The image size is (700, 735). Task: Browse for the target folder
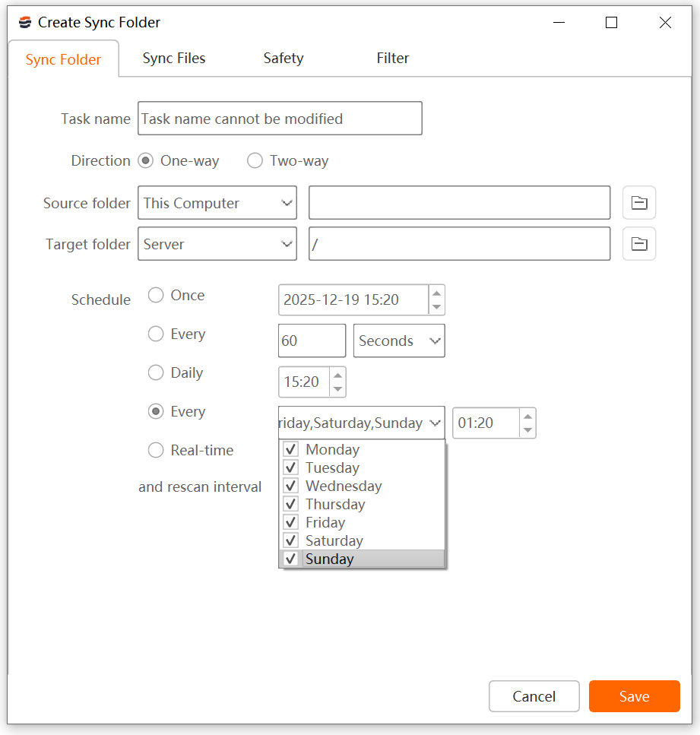pyautogui.click(x=638, y=244)
